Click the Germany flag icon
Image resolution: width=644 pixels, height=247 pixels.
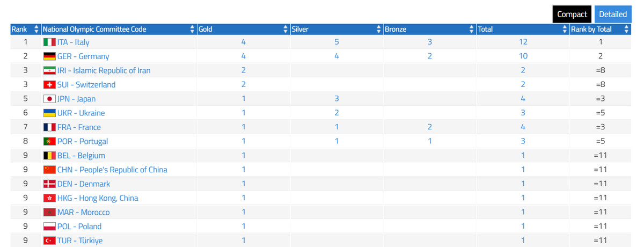pos(49,56)
